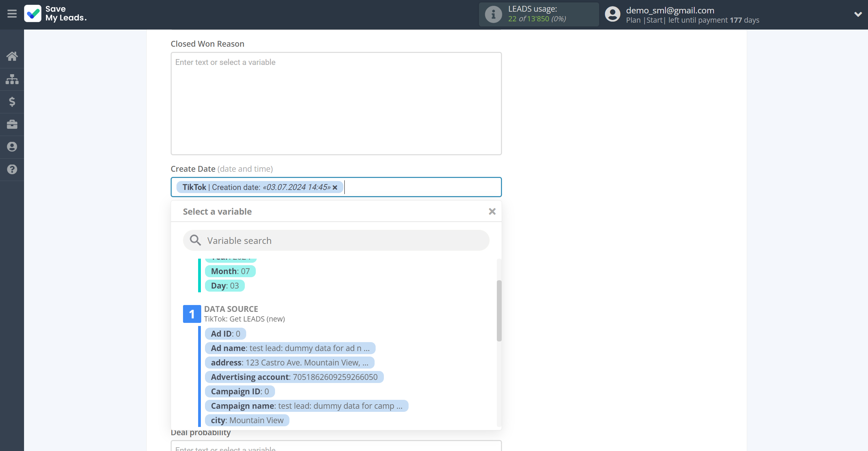Click the Deal probability input field

[x=336, y=446]
